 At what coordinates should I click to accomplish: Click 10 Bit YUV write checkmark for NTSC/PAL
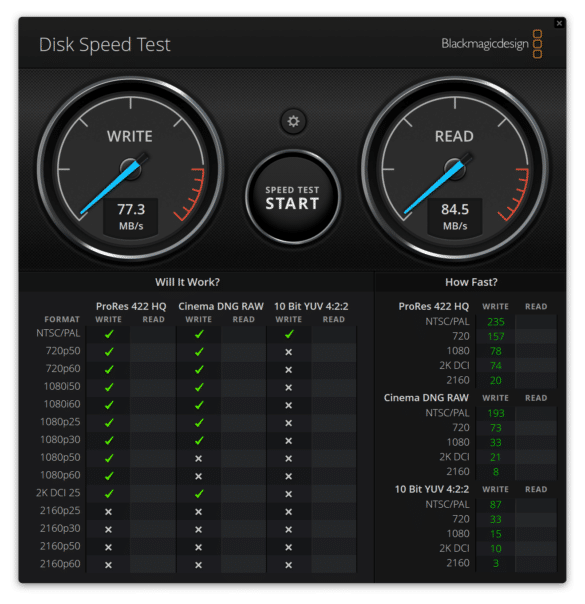(x=289, y=334)
